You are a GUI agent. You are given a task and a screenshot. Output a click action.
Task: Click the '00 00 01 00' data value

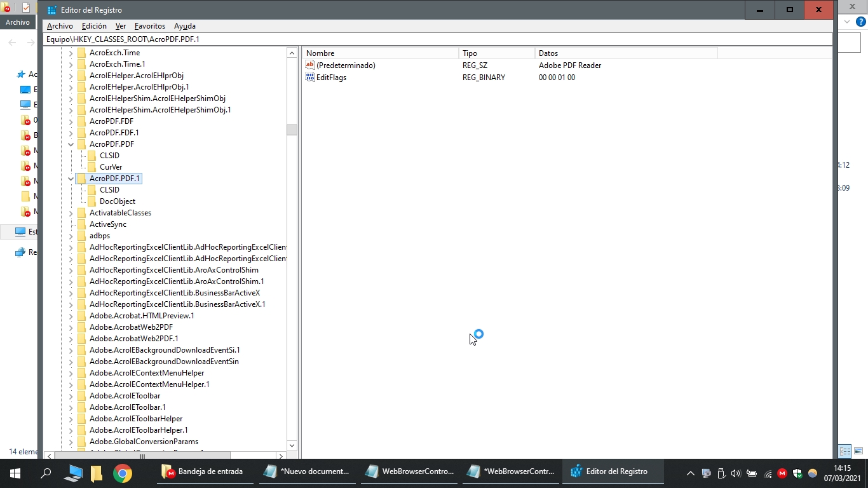point(557,78)
